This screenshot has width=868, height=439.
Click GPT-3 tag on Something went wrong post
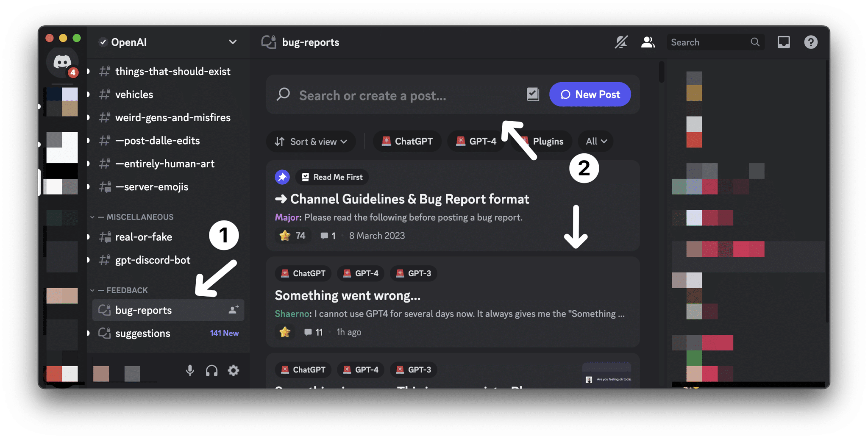pyautogui.click(x=414, y=273)
